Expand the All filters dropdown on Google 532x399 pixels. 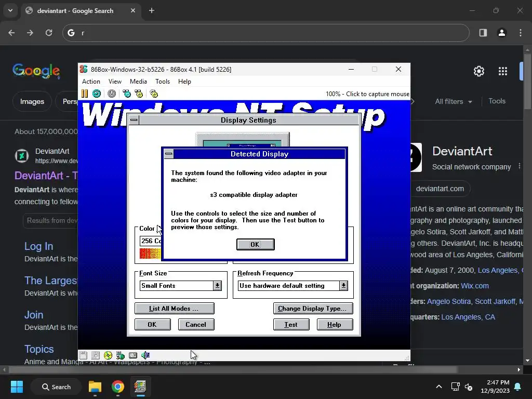[454, 101]
